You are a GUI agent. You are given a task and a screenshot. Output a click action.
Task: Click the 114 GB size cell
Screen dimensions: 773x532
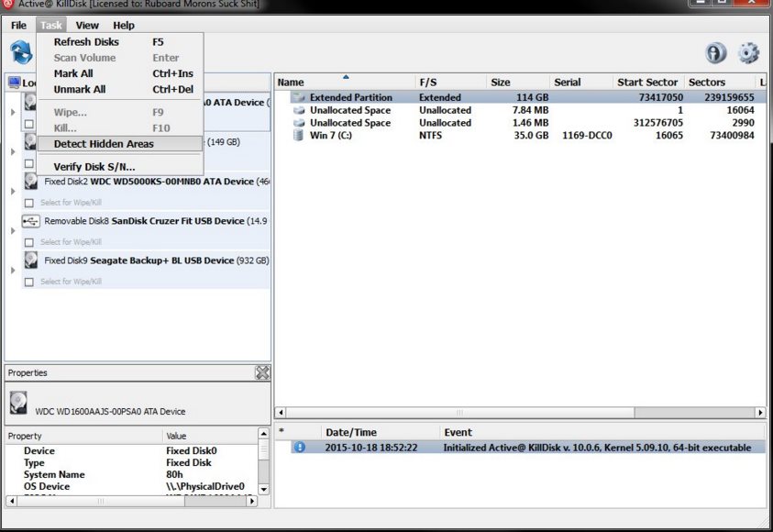532,97
